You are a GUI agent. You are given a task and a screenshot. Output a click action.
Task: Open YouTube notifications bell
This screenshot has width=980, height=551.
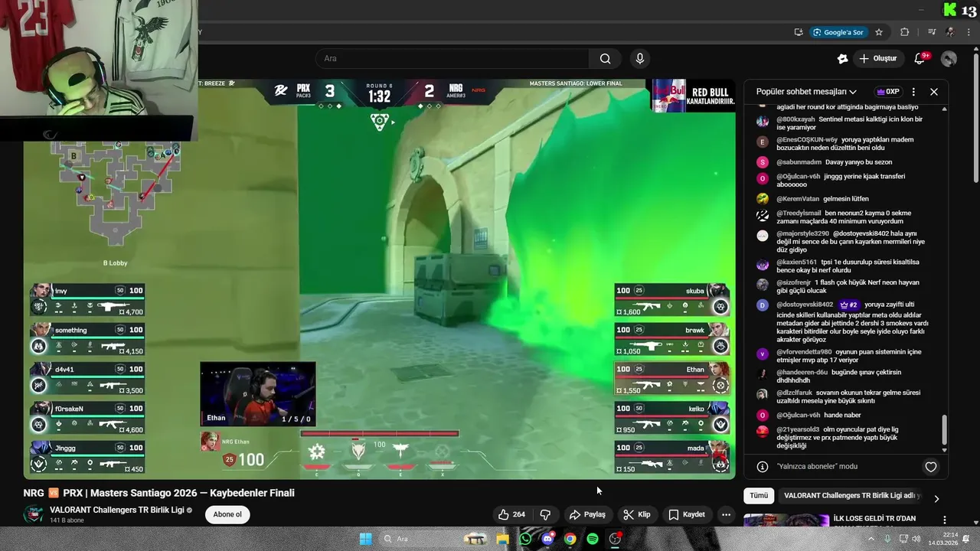920,59
